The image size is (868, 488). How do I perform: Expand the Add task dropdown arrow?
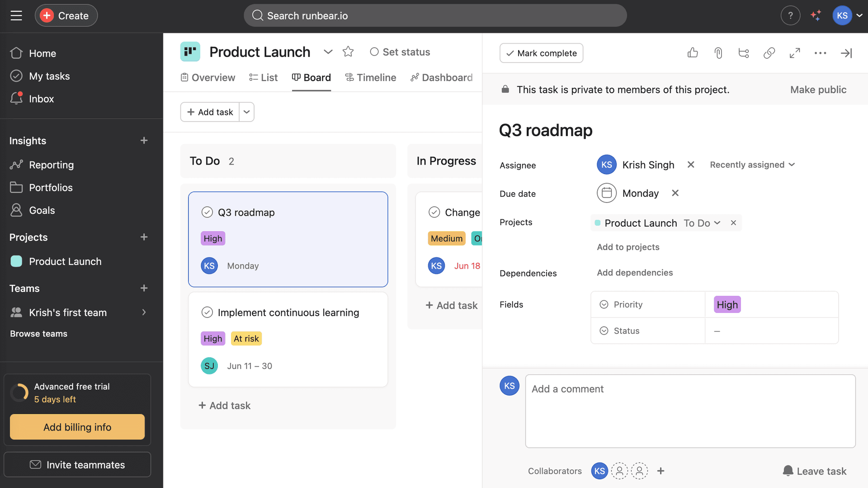tap(246, 112)
